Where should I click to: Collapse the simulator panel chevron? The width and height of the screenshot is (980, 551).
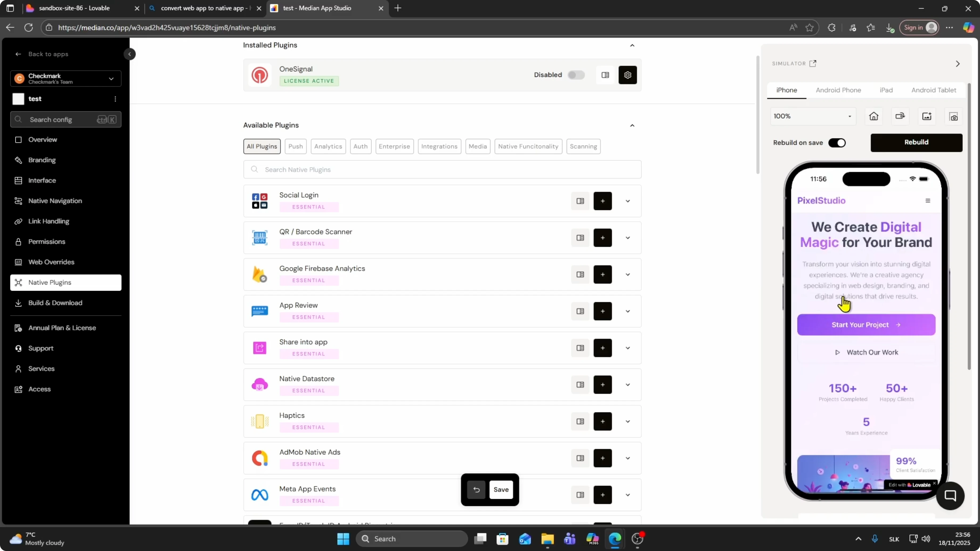958,64
